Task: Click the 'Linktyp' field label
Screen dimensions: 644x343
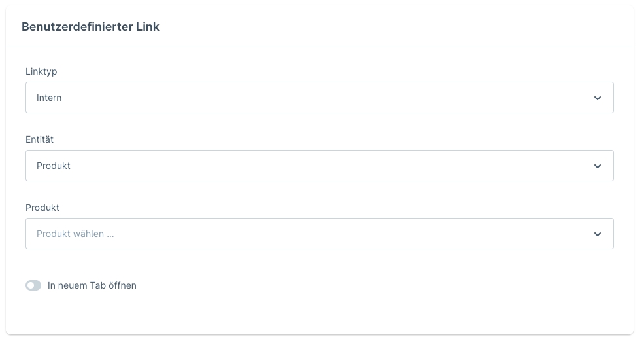Action: pyautogui.click(x=41, y=71)
